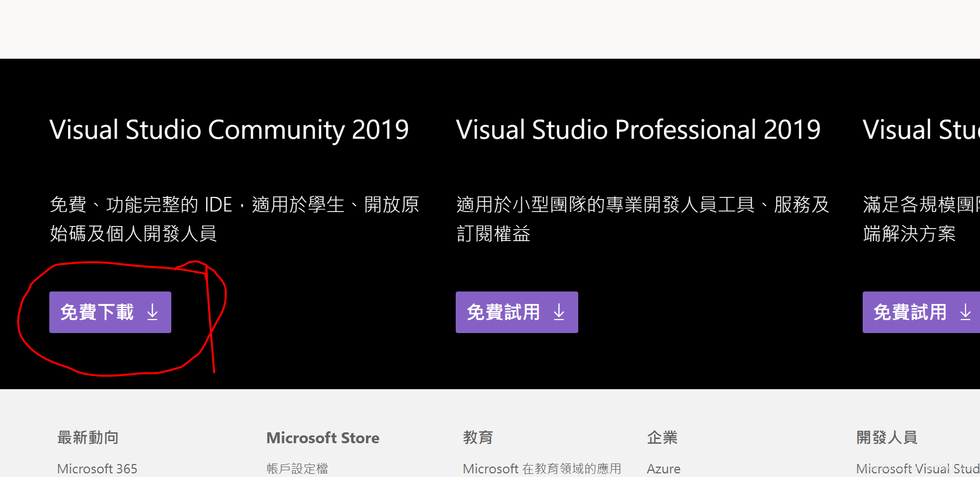Click download arrow icon on 免費下載 button
The width and height of the screenshot is (980, 477).
[x=153, y=312]
